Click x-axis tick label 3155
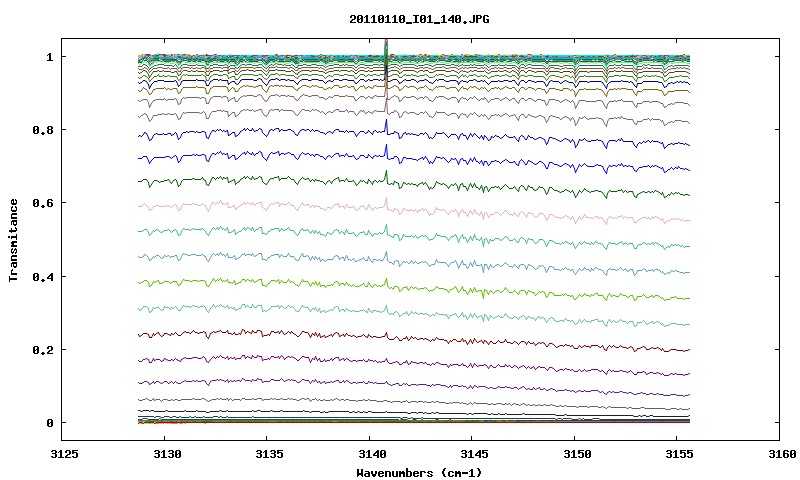The width and height of the screenshot is (800, 480). click(679, 454)
